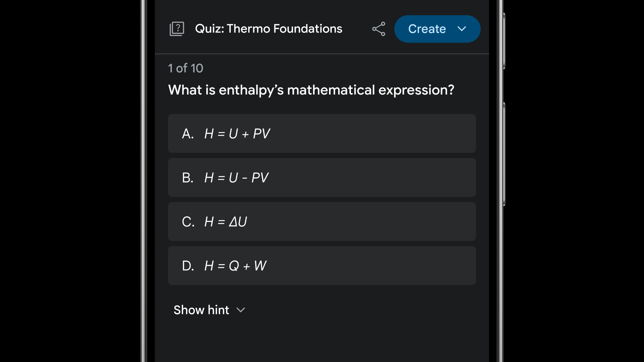
Task: Tap the share icon
Action: pos(379,29)
